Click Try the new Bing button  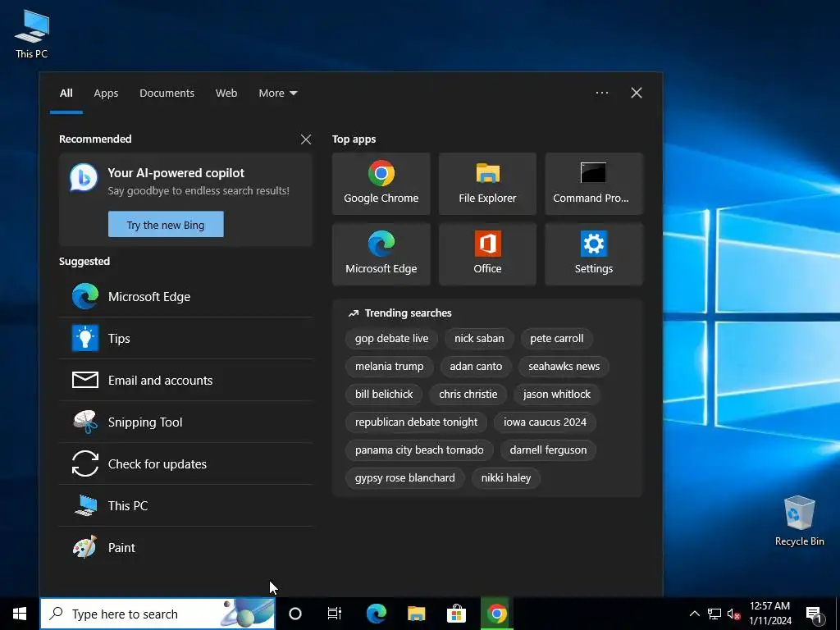166,225
